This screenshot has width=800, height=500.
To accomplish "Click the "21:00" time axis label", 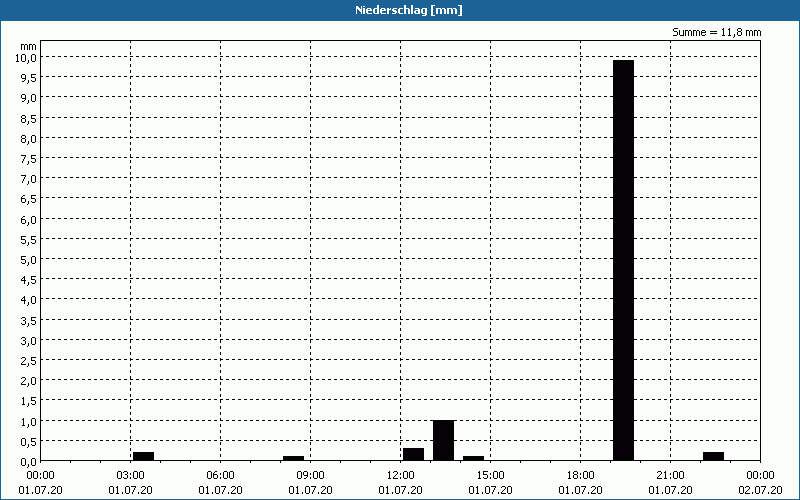I will click(x=670, y=476).
